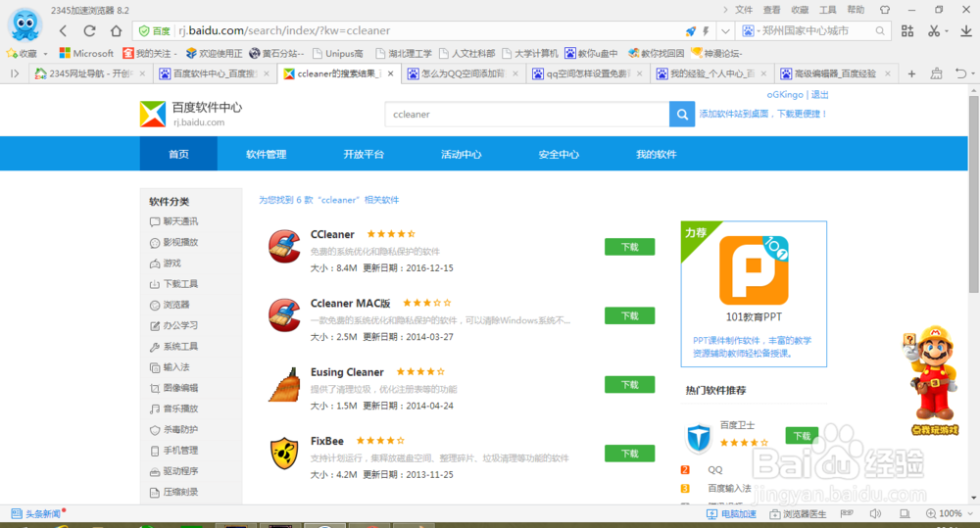Expand the 收藏 favorites dropdown arrow
This screenshot has height=528, width=980.
(x=46, y=54)
